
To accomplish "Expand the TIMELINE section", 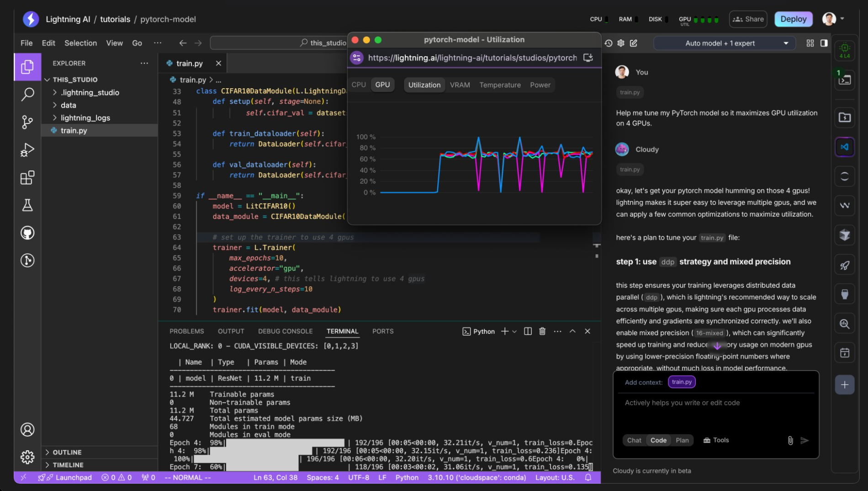I will [68, 465].
